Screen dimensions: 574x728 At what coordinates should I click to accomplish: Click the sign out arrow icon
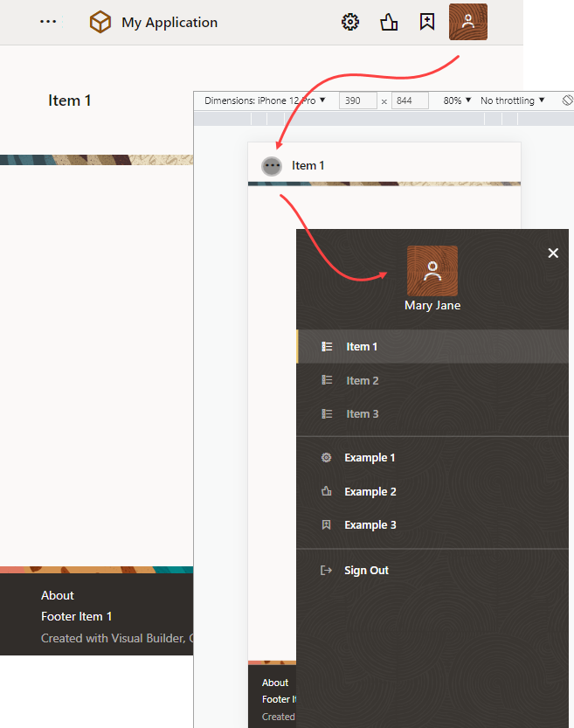pyautogui.click(x=326, y=570)
